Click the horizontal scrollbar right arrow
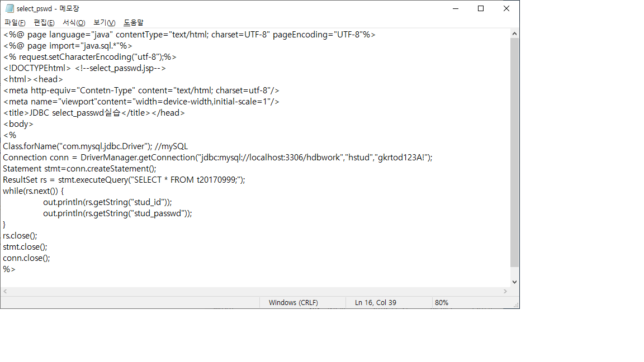The height and width of the screenshot is (362, 644). pos(506,292)
